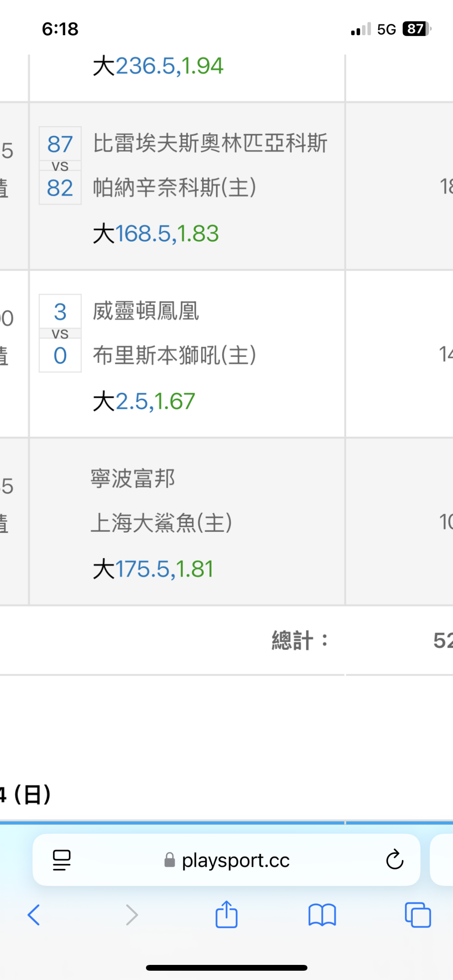Show all open Safari tabs
The width and height of the screenshot is (453, 980).
coord(418,915)
